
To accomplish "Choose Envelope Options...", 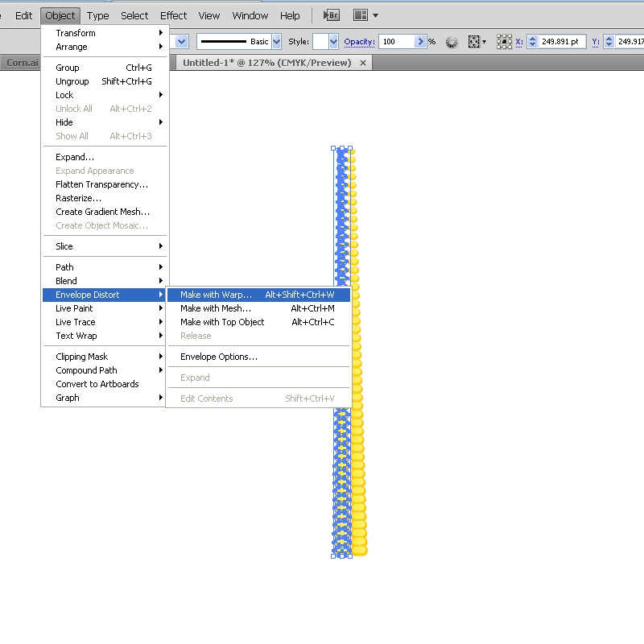I will click(258, 357).
